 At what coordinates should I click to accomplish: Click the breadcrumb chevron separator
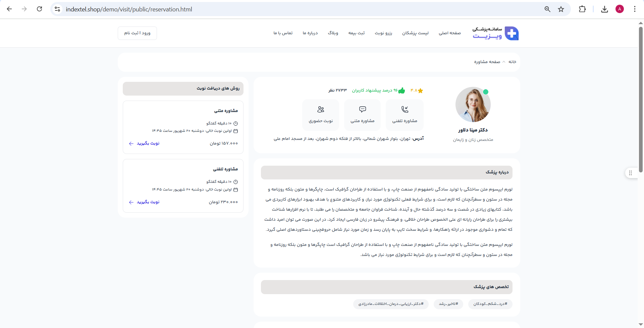(504, 62)
